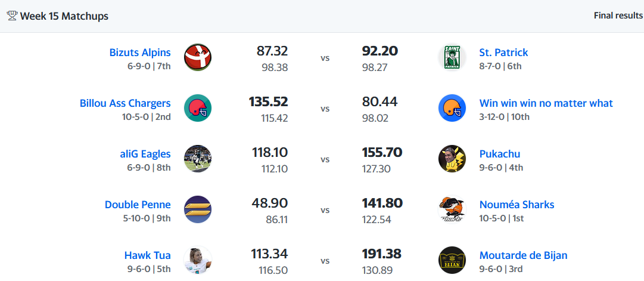Click the Hawk Tua team name

[147, 255]
